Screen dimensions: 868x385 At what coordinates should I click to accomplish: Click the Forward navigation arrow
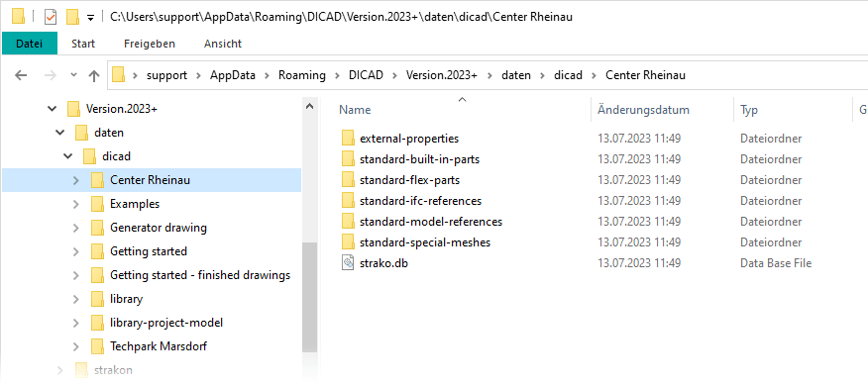(x=50, y=75)
